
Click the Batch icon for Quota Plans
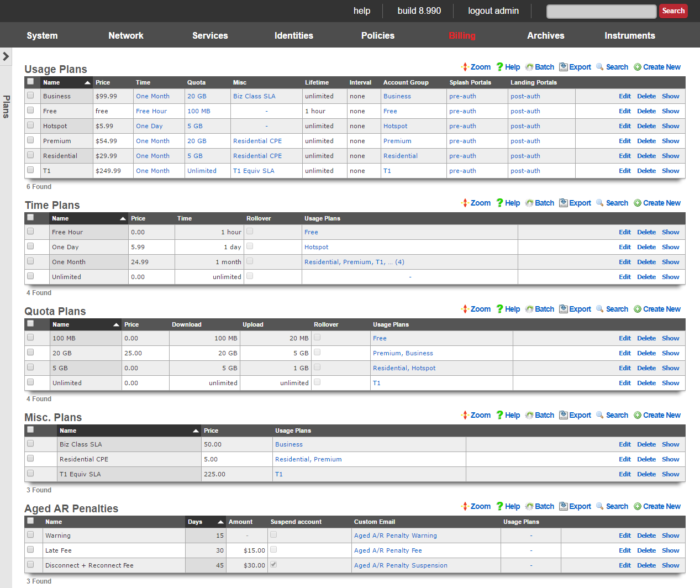click(x=529, y=309)
